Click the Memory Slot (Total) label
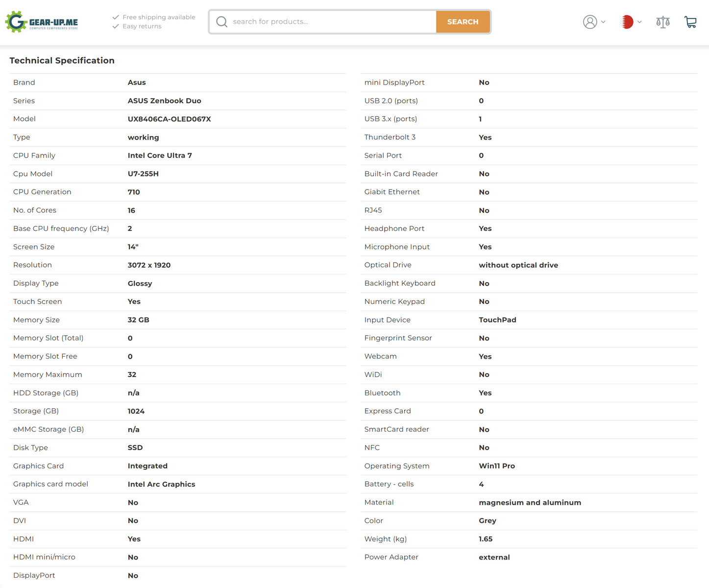 pos(48,338)
